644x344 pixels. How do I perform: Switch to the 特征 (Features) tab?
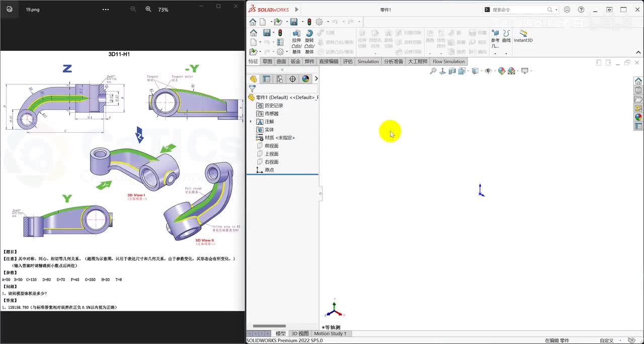pyautogui.click(x=253, y=61)
